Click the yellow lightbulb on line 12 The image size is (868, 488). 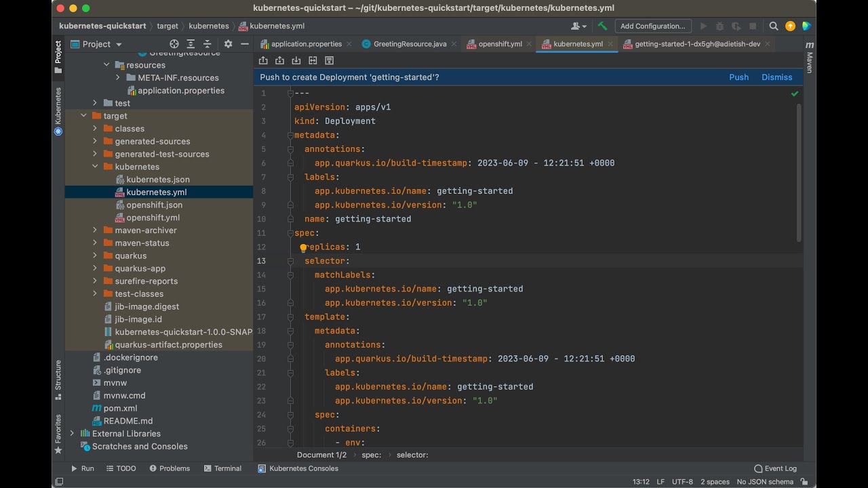click(303, 247)
